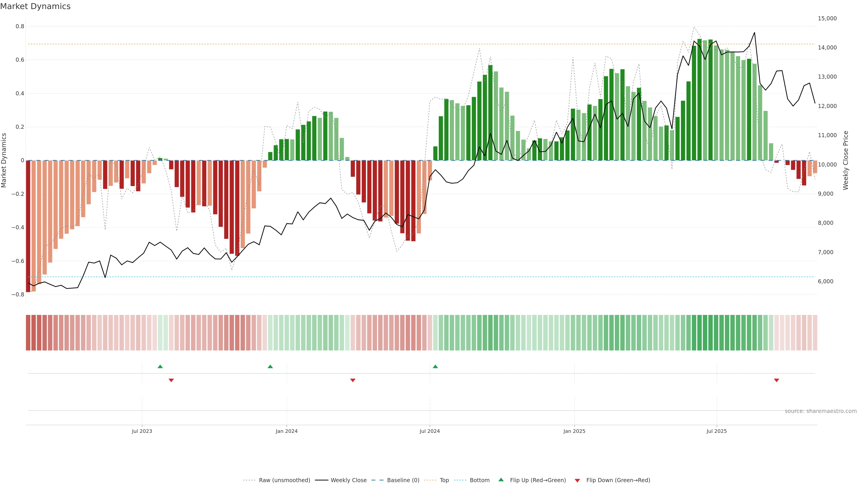Click the source: sharemaestro.com text
This screenshot has width=868, height=488.
[x=821, y=411]
